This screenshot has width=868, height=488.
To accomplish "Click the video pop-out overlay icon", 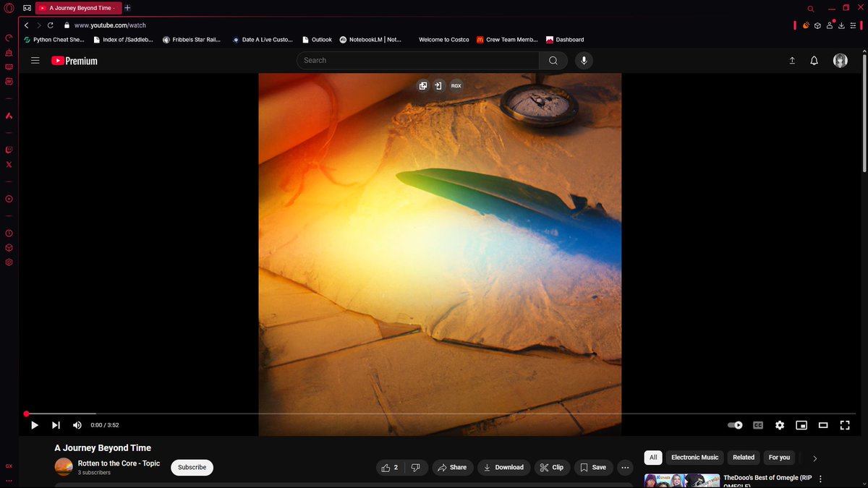I will click(423, 85).
